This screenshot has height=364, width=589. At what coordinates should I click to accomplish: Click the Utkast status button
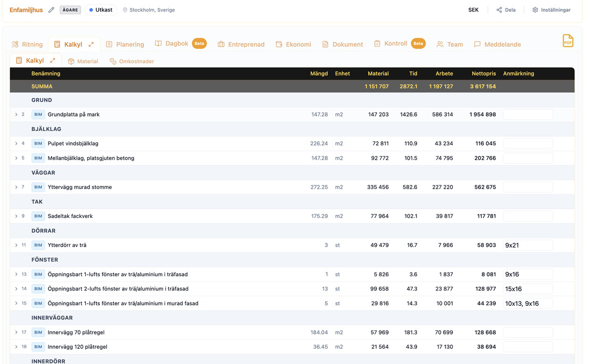[100, 10]
